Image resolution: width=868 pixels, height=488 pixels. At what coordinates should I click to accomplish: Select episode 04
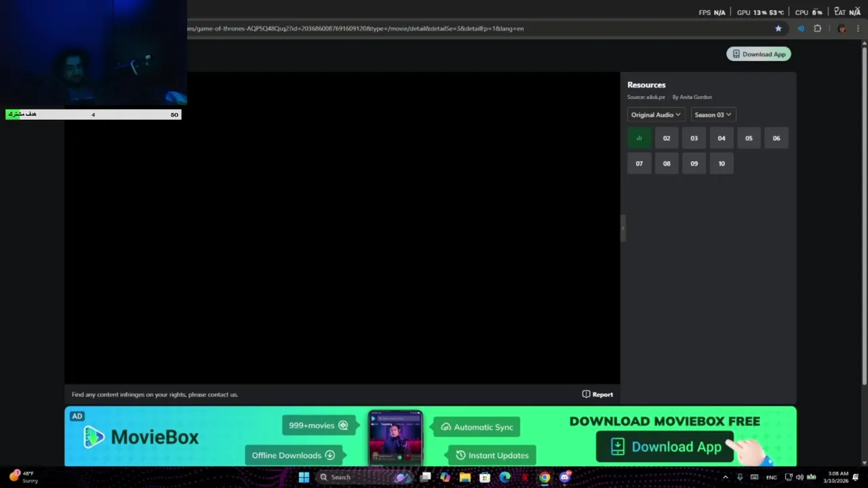[x=722, y=138]
